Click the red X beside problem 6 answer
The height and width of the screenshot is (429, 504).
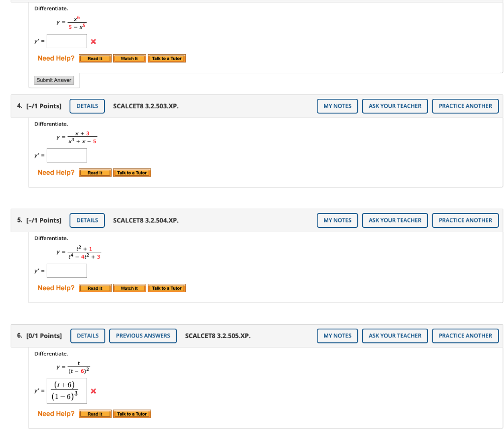[x=94, y=391]
